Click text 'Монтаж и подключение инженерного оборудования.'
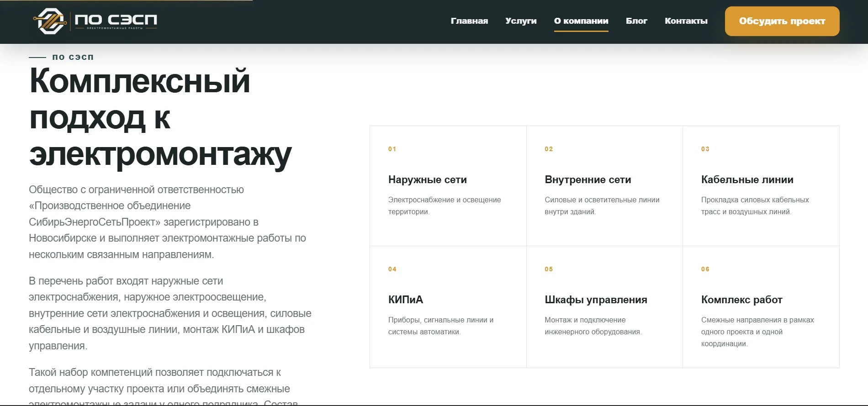The height and width of the screenshot is (406, 868). [x=593, y=326]
